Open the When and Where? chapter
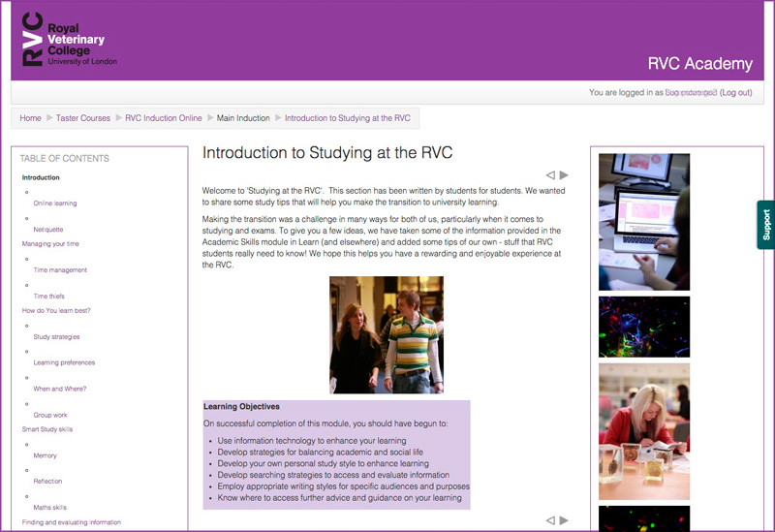The image size is (775, 532). 60,389
